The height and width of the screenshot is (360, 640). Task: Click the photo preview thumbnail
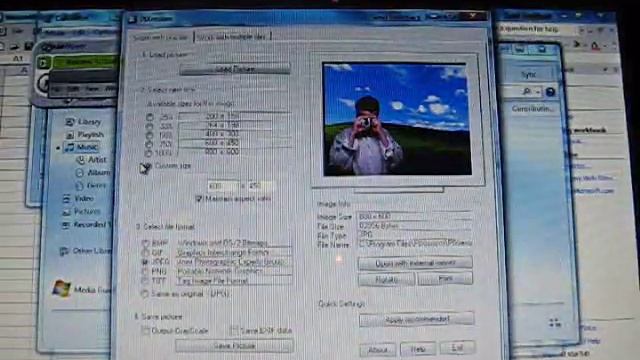coord(397,119)
